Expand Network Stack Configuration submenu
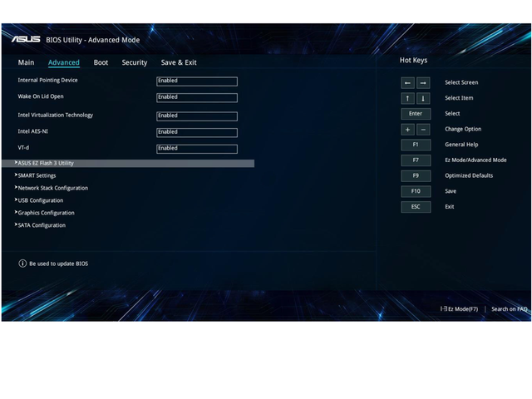532x399 pixels. click(x=52, y=188)
